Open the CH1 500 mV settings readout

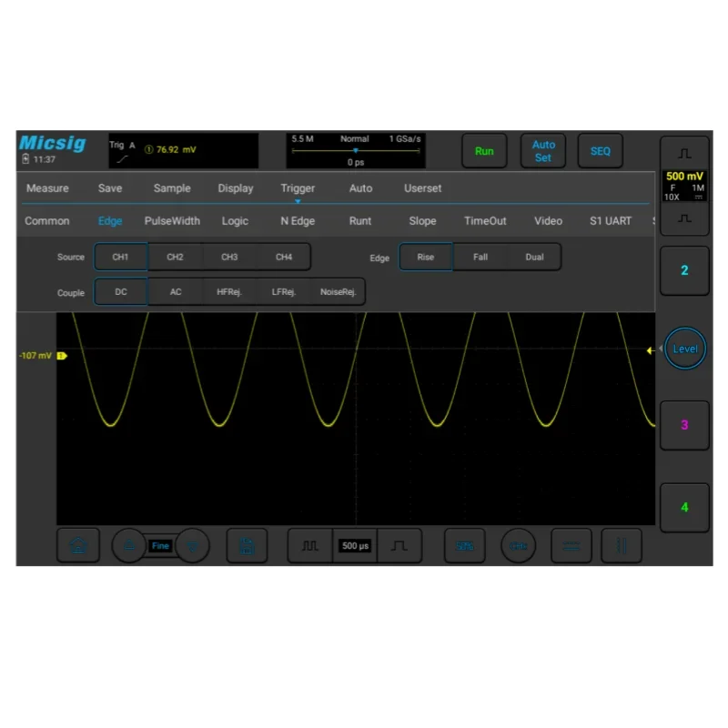pyautogui.click(x=684, y=186)
